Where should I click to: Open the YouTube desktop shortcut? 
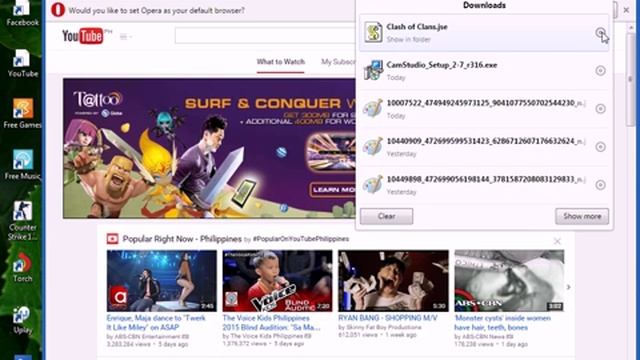[22, 63]
